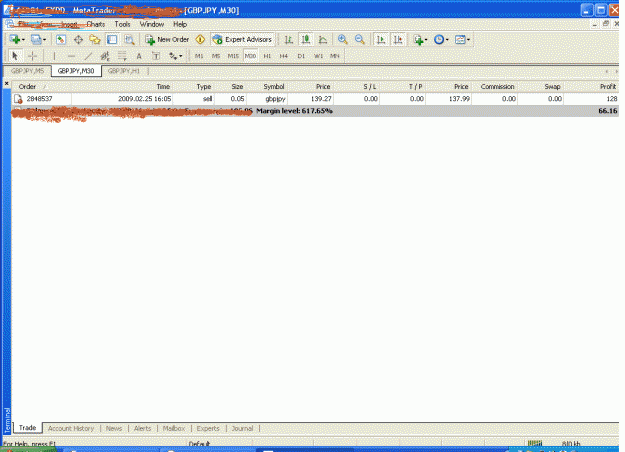The width and height of the screenshot is (625, 452).
Task: Toggle the Data Window crosshair-target icon
Action: pos(78,39)
